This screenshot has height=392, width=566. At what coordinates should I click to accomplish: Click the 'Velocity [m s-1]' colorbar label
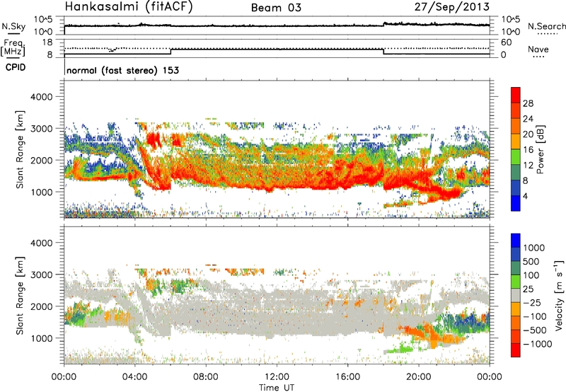click(x=559, y=295)
